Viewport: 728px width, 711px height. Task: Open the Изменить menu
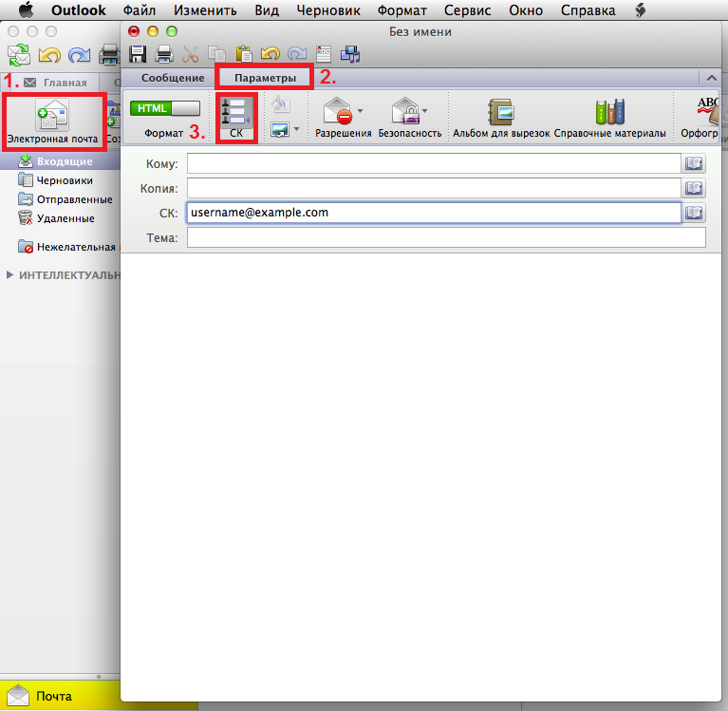[x=205, y=10]
